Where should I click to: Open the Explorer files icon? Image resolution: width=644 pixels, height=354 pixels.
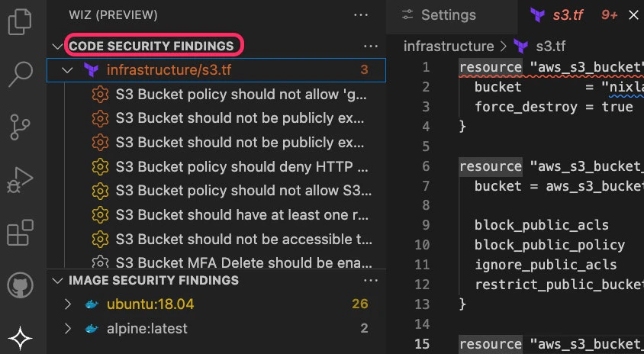[20, 22]
